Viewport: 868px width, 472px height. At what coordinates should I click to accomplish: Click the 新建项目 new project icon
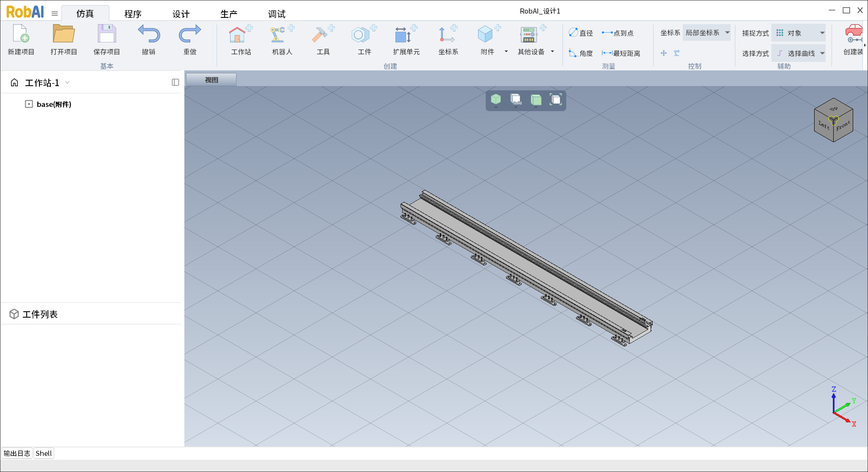coord(21,34)
